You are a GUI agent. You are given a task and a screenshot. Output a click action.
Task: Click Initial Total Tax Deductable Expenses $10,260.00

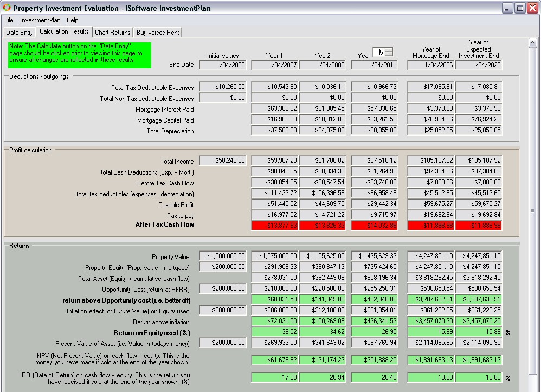point(223,87)
